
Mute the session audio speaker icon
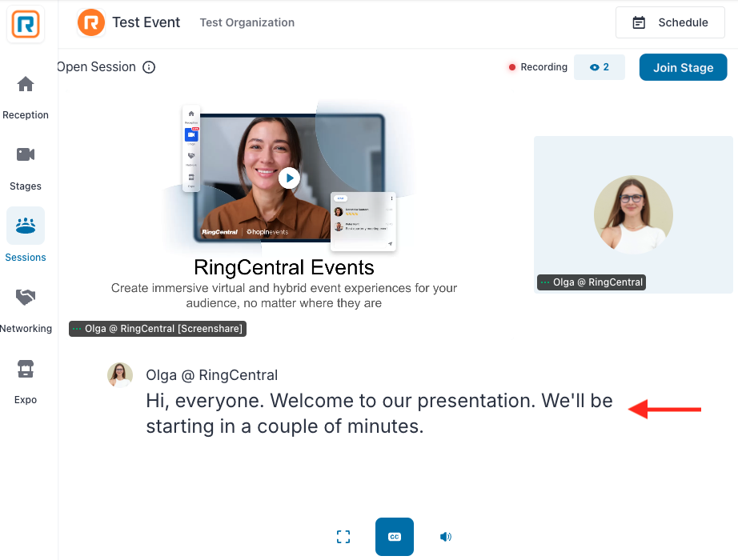(x=446, y=537)
